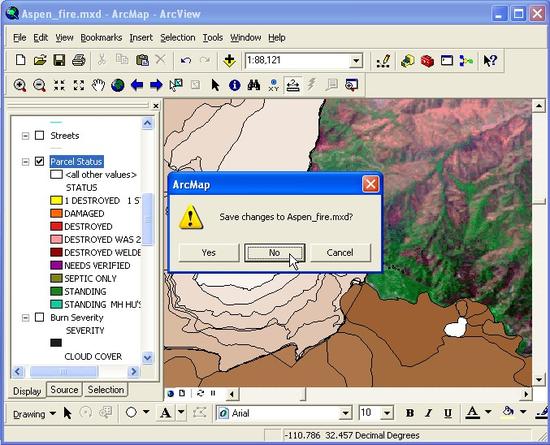Select the Pan hand tool

tap(98, 85)
